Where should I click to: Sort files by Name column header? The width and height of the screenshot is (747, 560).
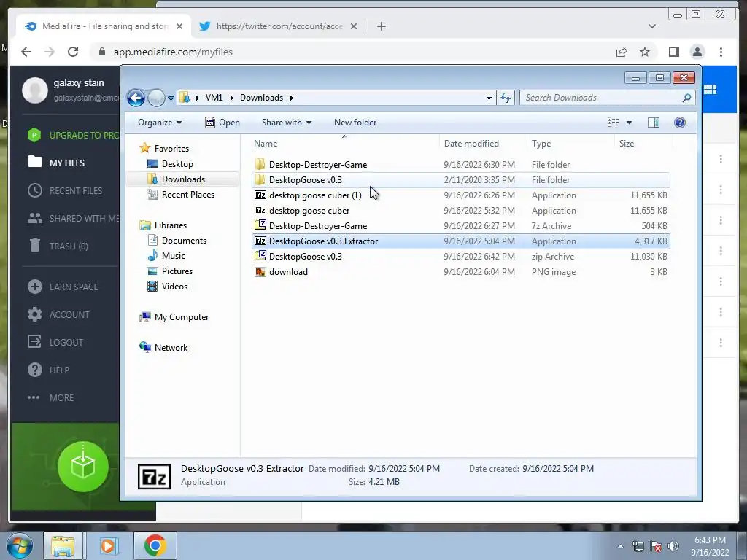266,144
